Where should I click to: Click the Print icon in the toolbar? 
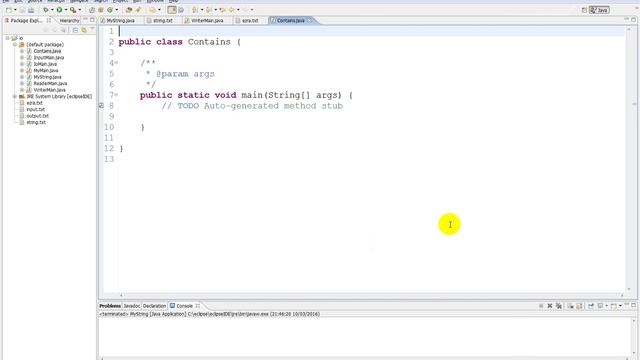click(31, 10)
